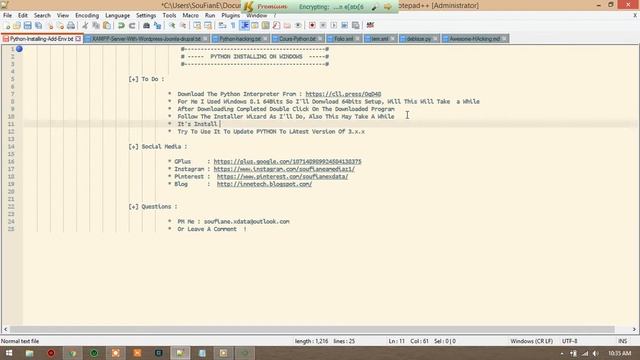The height and width of the screenshot is (360, 640).
Task: Open the Language menu
Action: 118,15
